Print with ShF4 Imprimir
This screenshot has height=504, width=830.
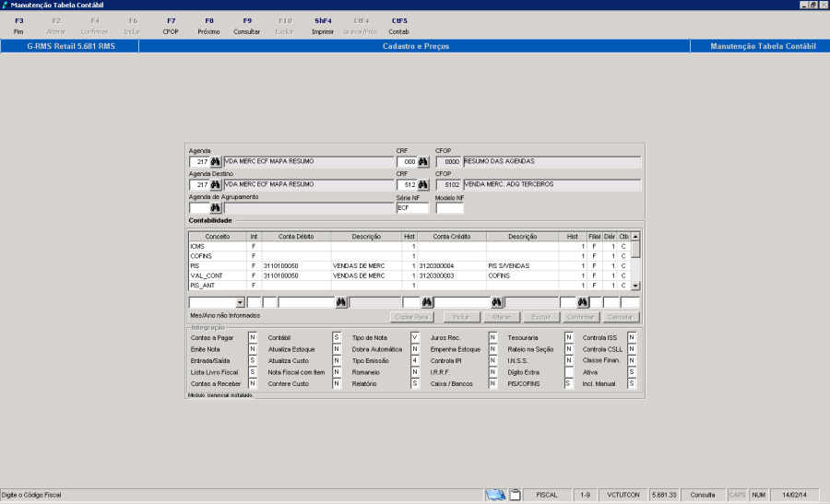coord(323,26)
